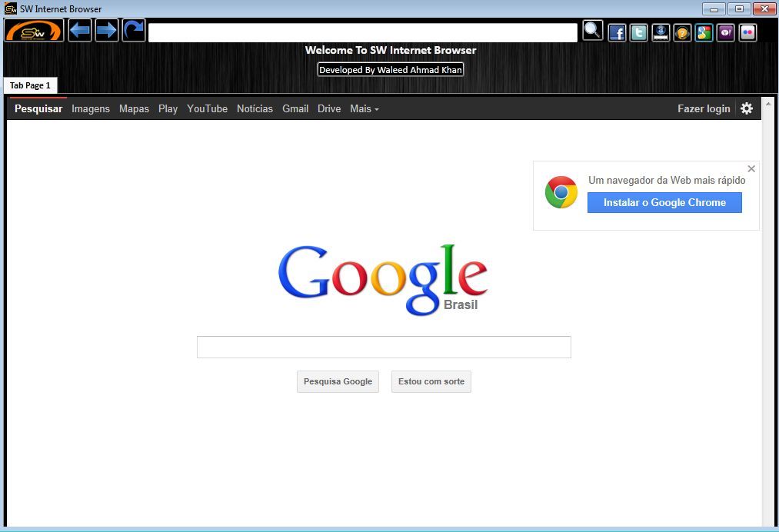Click the Google search text box

click(384, 347)
